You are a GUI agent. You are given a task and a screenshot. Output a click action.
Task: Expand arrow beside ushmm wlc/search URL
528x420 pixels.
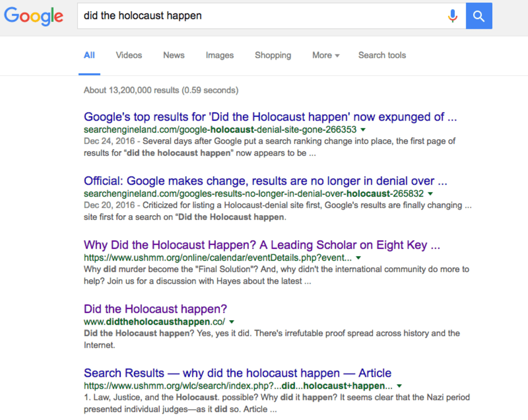click(x=399, y=386)
